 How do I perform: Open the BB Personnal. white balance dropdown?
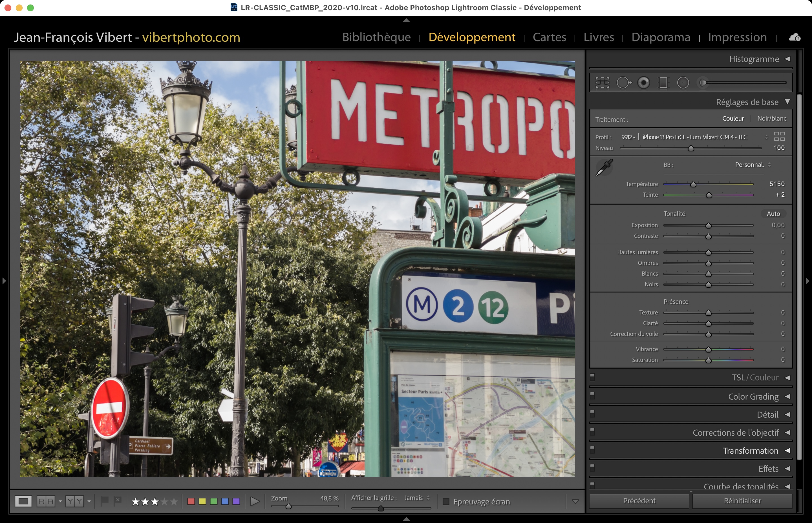point(753,165)
